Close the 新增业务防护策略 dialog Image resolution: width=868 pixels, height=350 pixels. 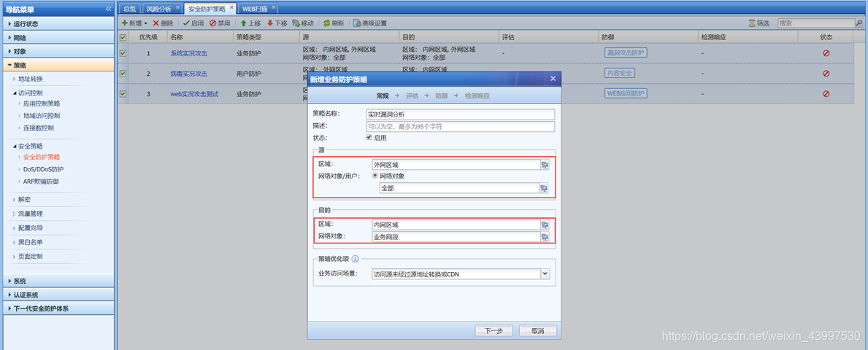(x=553, y=79)
